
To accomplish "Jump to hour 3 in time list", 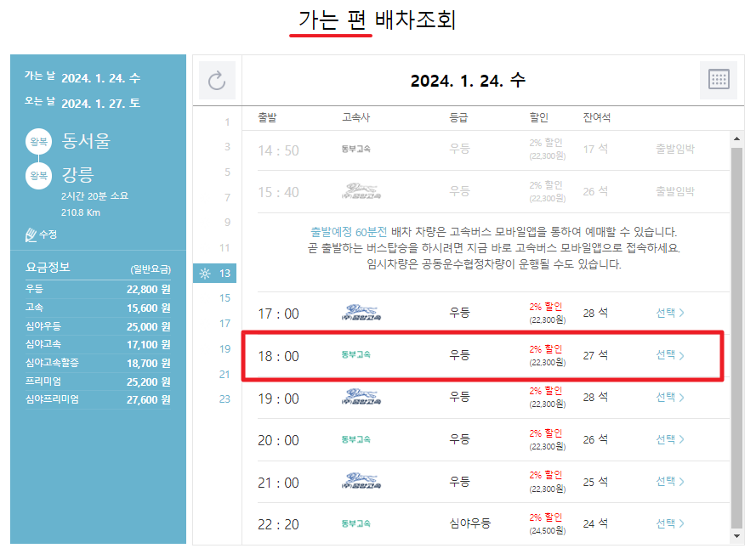I will click(227, 147).
